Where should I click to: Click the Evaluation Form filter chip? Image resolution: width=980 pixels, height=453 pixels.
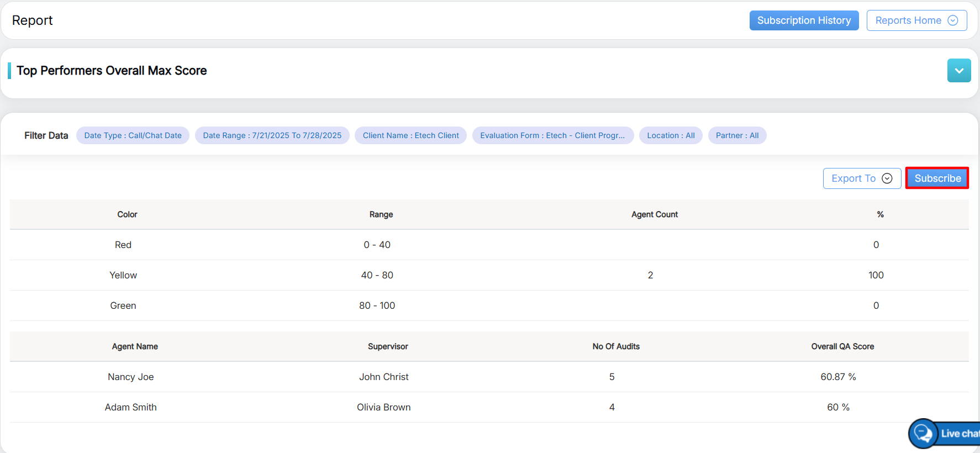tap(552, 135)
